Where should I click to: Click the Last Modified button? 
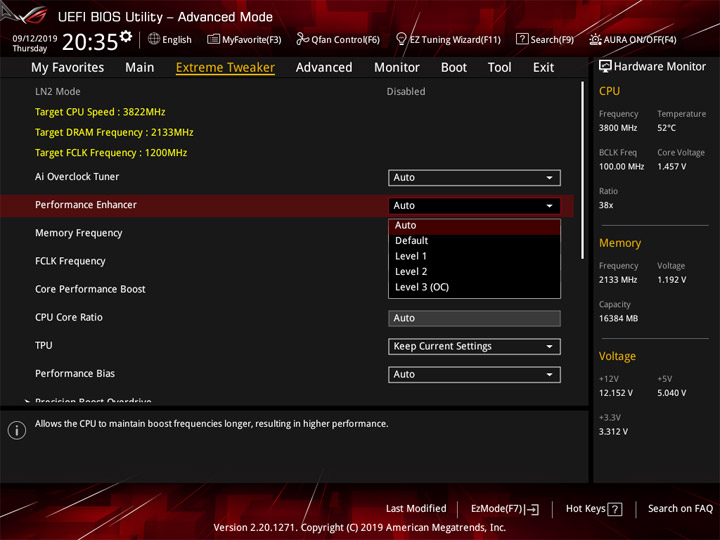point(416,509)
